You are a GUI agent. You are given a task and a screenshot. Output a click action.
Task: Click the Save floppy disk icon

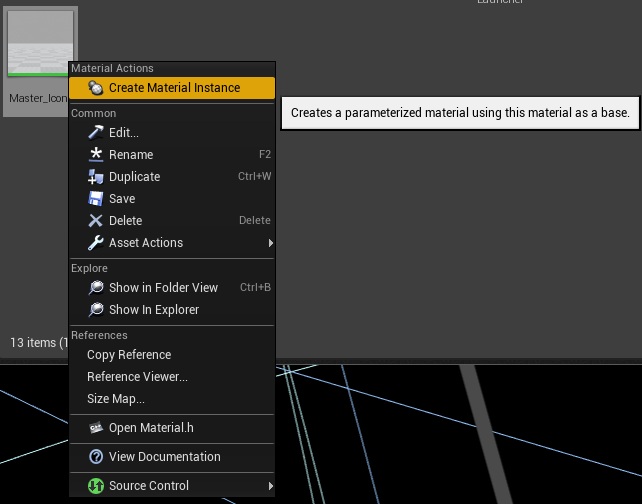click(x=96, y=199)
